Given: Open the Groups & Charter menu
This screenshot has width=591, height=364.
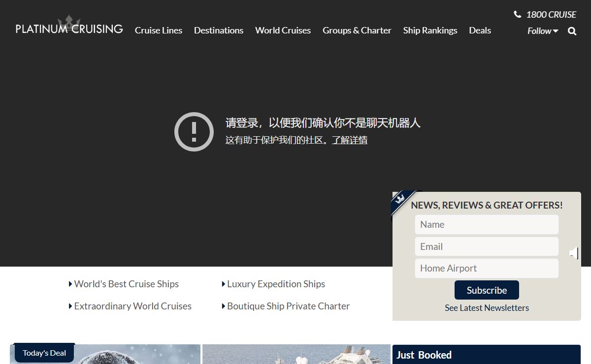Looking at the screenshot, I should (357, 30).
